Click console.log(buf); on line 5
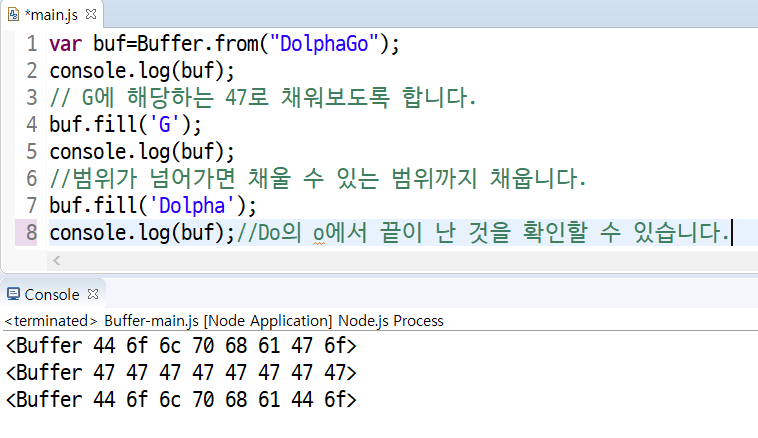Image resolution: width=758 pixels, height=438 pixels. (x=142, y=152)
